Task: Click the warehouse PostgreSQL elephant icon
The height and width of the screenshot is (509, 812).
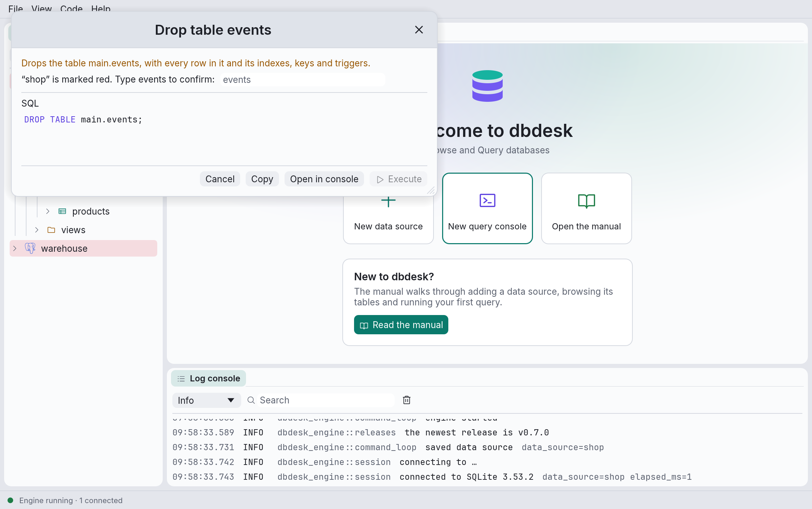Action: 30,248
